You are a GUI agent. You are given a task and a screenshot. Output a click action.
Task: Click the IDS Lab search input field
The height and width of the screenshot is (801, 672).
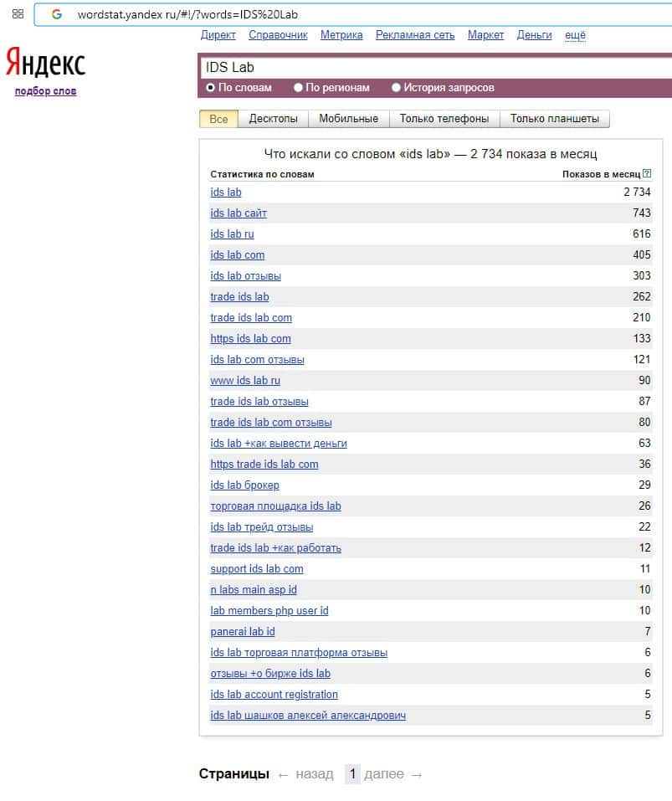click(x=437, y=68)
